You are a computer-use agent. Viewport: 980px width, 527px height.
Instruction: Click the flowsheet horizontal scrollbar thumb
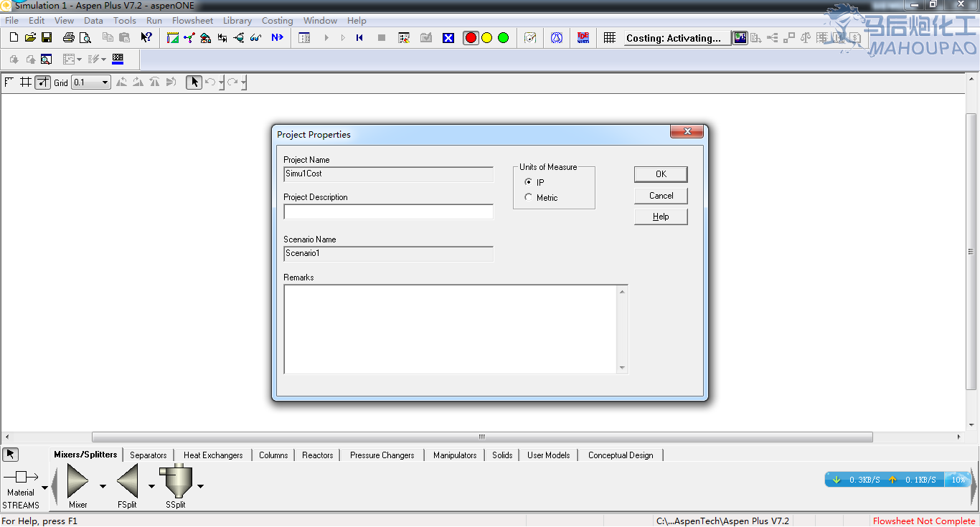(482, 437)
